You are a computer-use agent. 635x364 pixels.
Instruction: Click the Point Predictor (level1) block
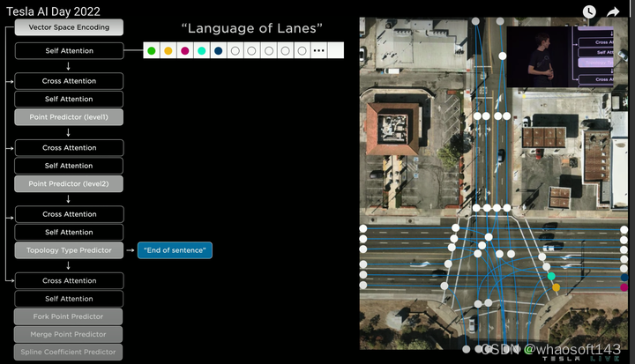coord(69,117)
